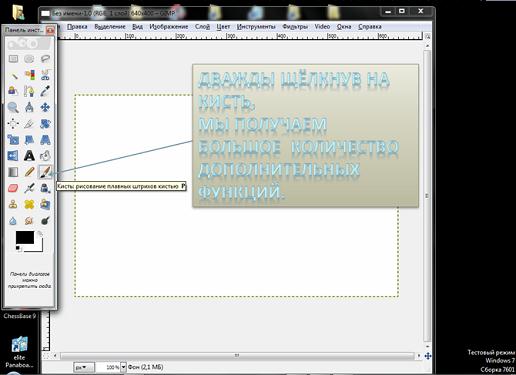
Task: Choose the Text tool (letter A)
Action: 29,156
